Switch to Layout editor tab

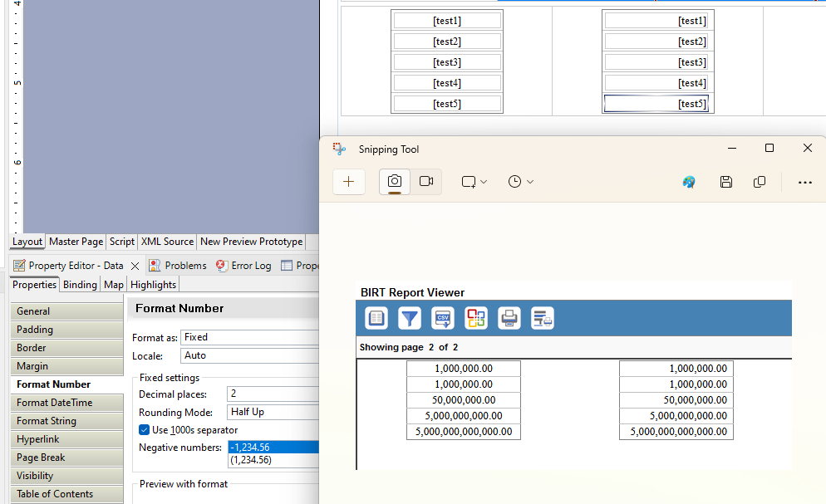27,242
